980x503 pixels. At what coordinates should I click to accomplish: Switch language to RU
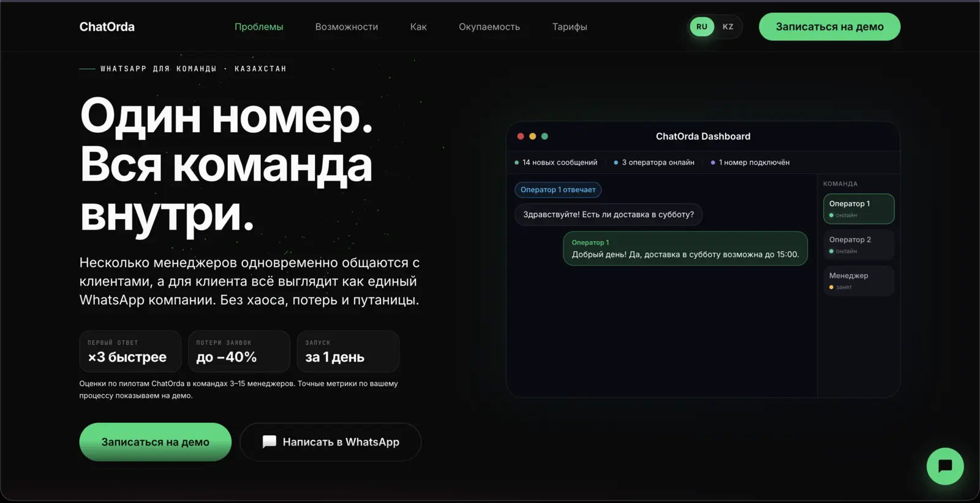(702, 27)
